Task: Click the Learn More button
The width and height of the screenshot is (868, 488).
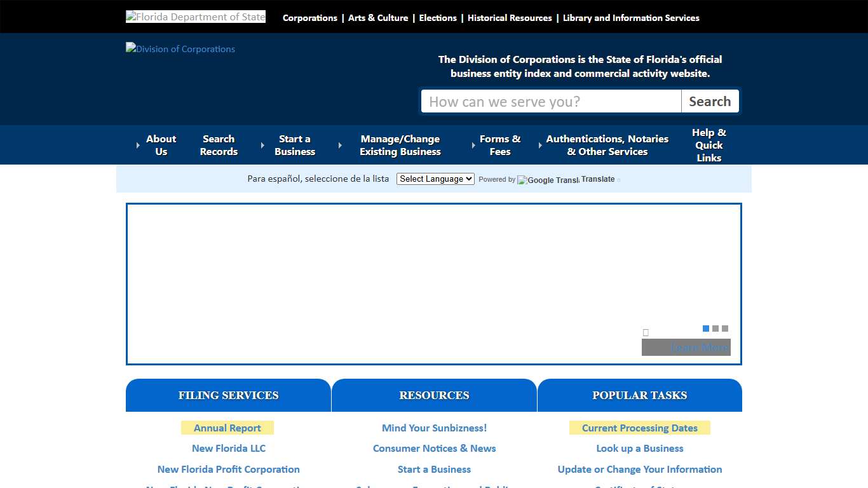Action: [x=686, y=347]
